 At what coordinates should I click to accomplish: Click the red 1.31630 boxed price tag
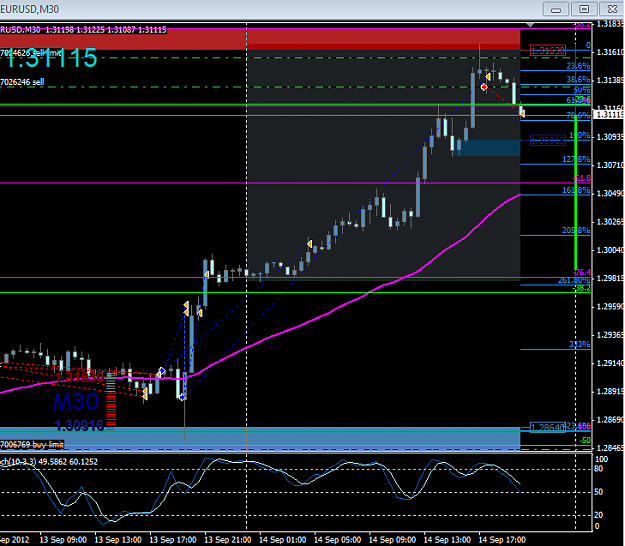(548, 51)
